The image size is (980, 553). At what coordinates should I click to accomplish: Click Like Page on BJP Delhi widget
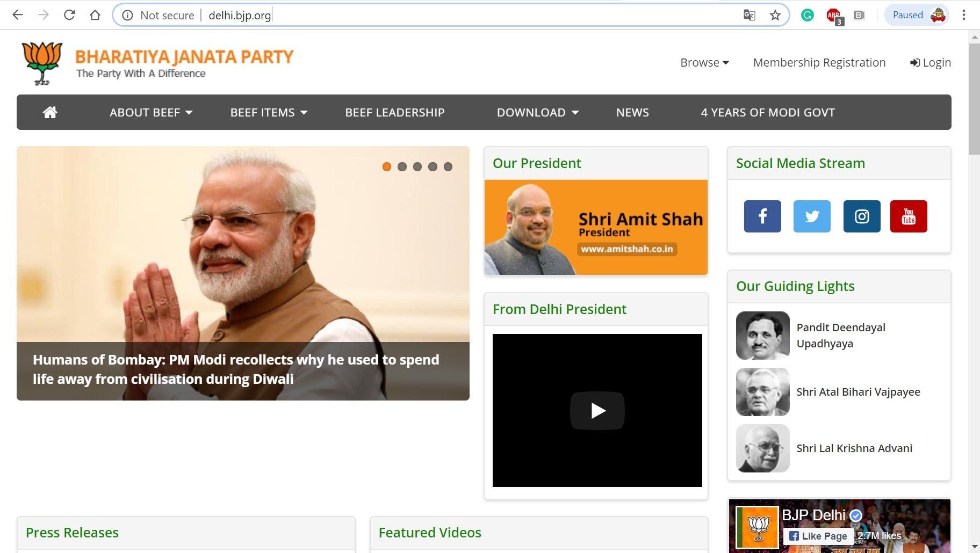click(x=818, y=536)
